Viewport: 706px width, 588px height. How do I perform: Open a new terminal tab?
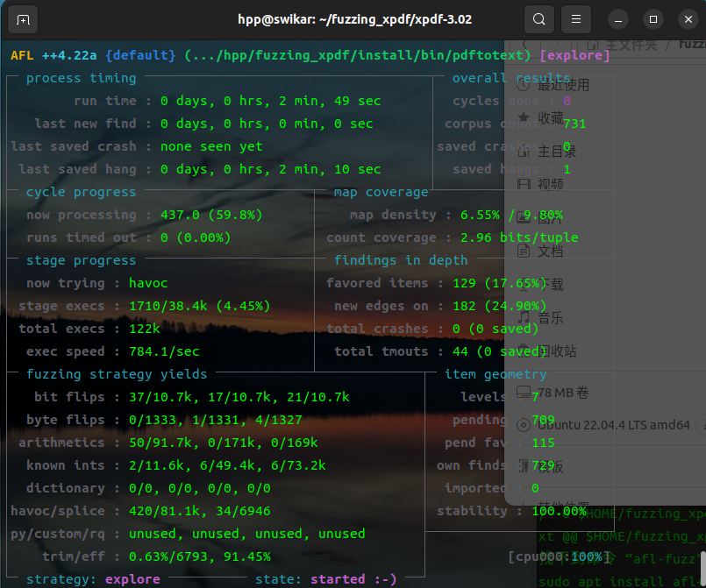coord(23,19)
